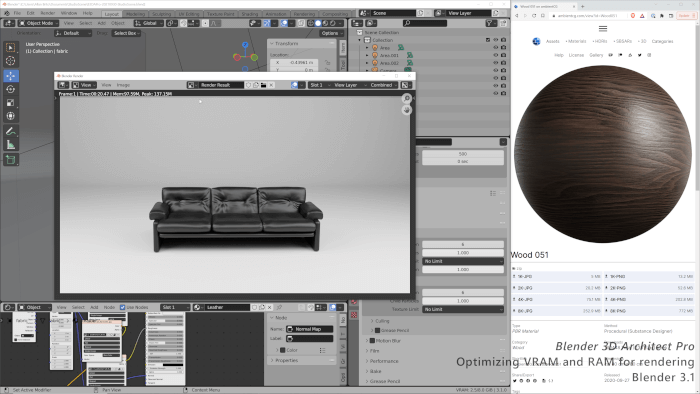700x394 pixels.
Task: Toggle visibility of Area.001 in the outliner
Action: (x=496, y=55)
